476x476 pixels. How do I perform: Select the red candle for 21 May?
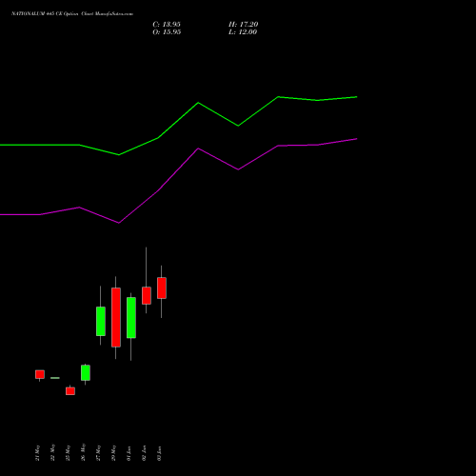click(x=40, y=374)
